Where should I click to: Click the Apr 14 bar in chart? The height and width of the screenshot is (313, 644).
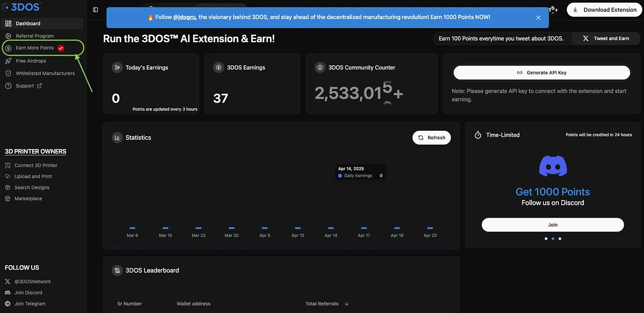tap(331, 228)
